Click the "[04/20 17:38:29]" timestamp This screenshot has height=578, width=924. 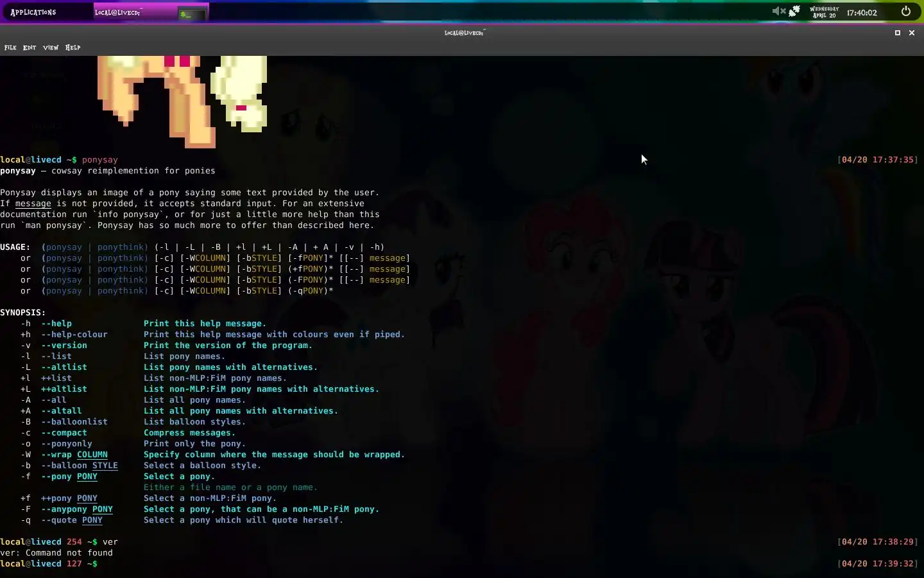point(878,542)
